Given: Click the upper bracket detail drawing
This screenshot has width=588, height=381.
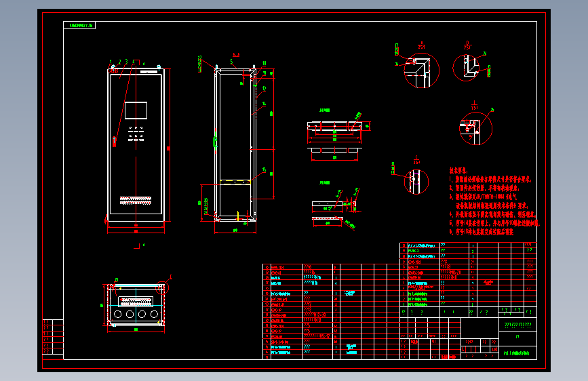Looking at the screenshot, I should point(335,136).
